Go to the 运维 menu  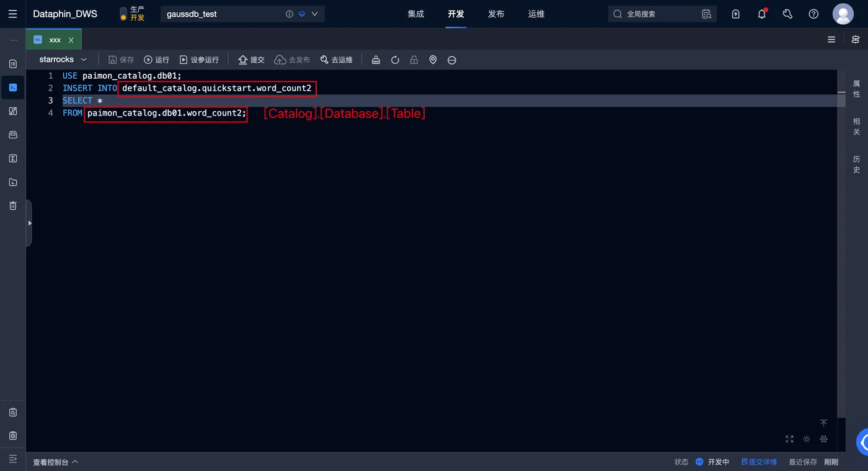(536, 14)
